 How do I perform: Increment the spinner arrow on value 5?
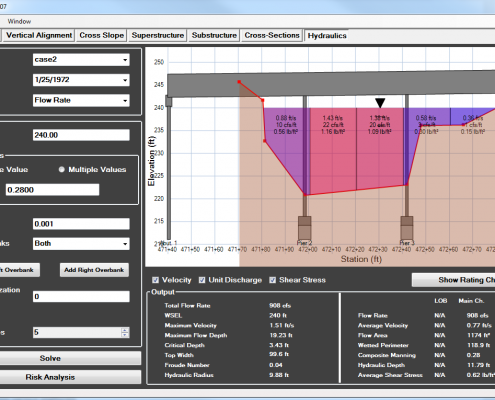tap(125, 330)
